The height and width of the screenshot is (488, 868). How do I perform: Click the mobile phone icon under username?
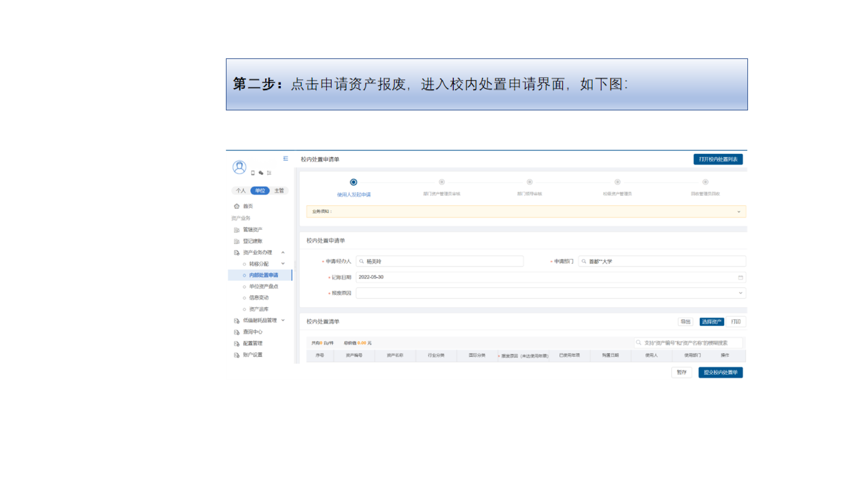(253, 173)
